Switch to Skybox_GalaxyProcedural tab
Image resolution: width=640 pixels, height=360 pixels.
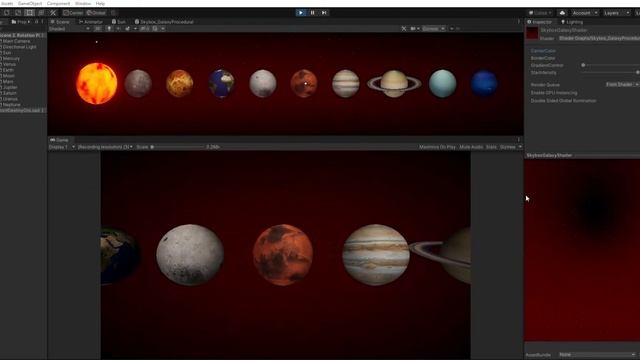[164, 22]
